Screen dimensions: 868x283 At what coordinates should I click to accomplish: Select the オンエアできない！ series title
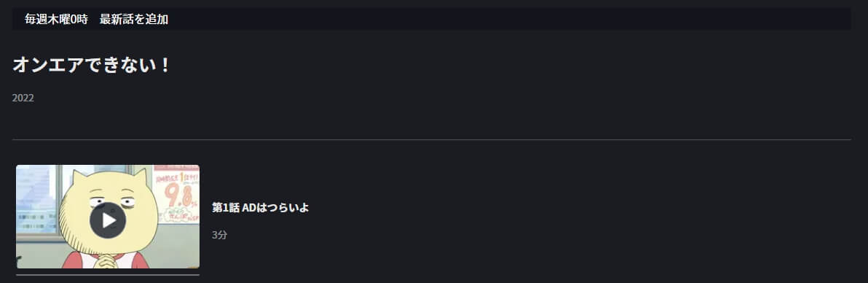pyautogui.click(x=91, y=65)
